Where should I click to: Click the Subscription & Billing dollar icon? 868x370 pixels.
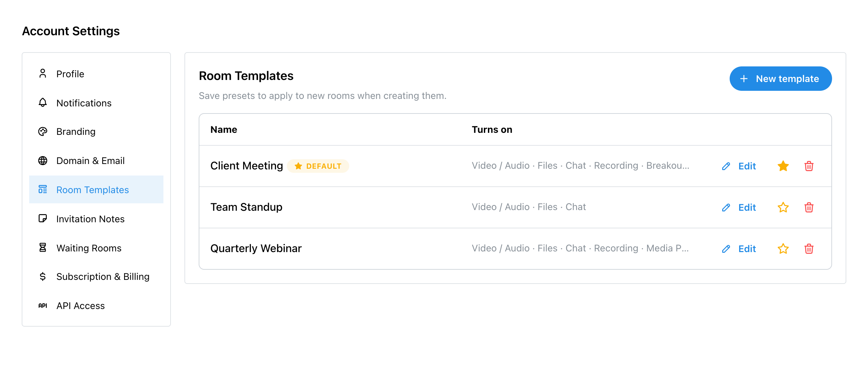tap(43, 276)
